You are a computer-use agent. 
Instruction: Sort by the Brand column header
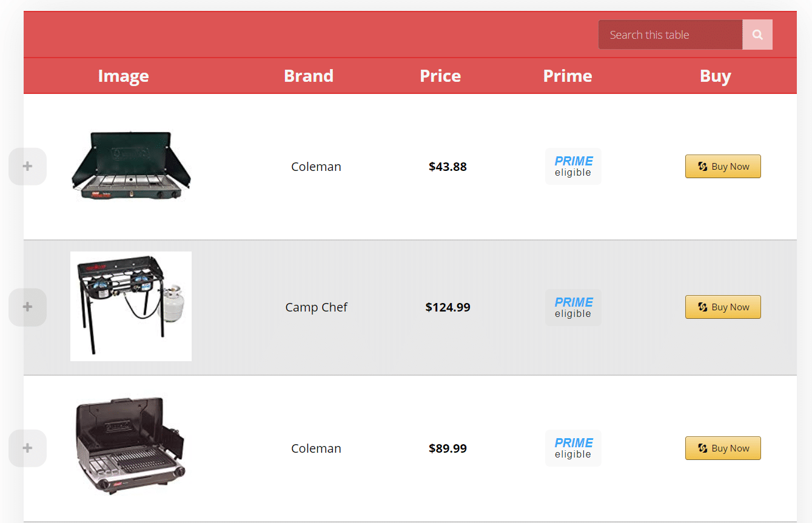[309, 76]
